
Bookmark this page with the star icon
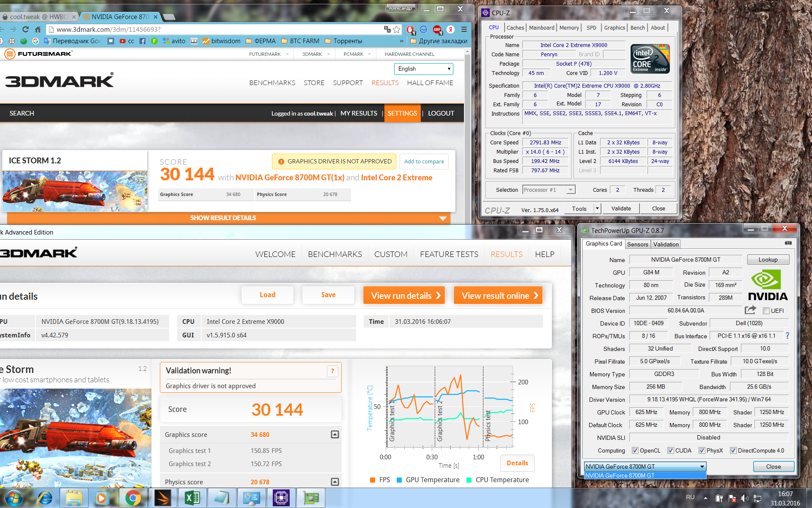point(397,29)
